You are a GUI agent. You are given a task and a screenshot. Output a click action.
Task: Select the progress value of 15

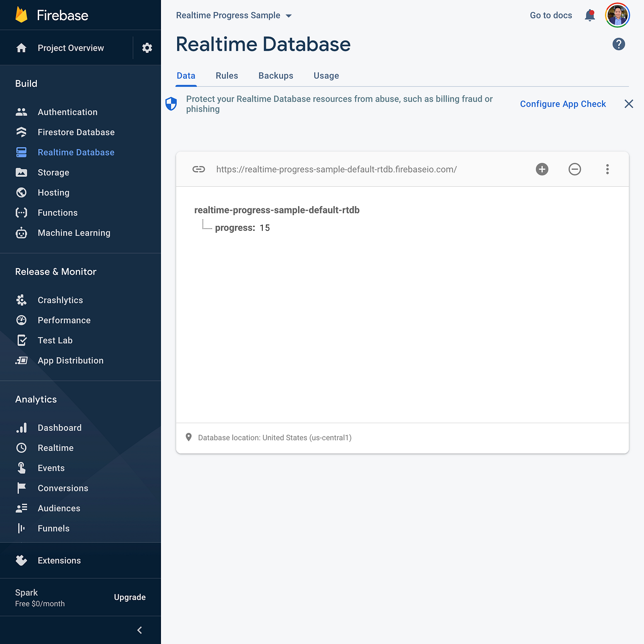[265, 227]
